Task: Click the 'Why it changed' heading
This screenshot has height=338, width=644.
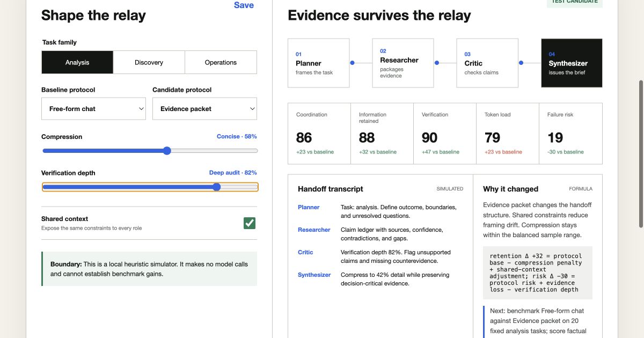Action: [510, 189]
